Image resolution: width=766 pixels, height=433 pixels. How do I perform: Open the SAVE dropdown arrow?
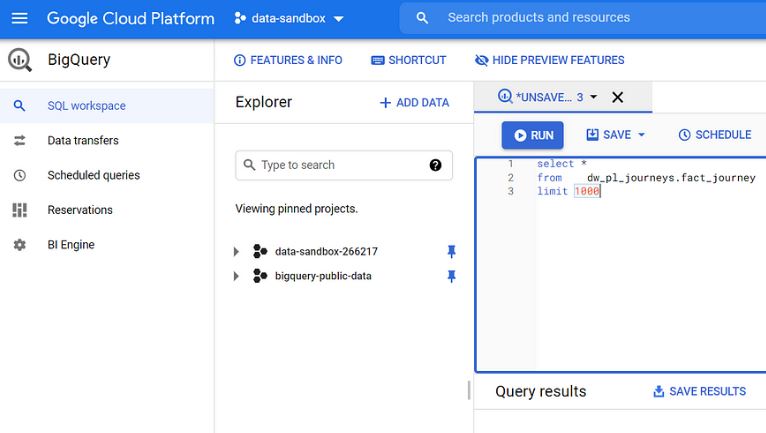pyautogui.click(x=641, y=135)
